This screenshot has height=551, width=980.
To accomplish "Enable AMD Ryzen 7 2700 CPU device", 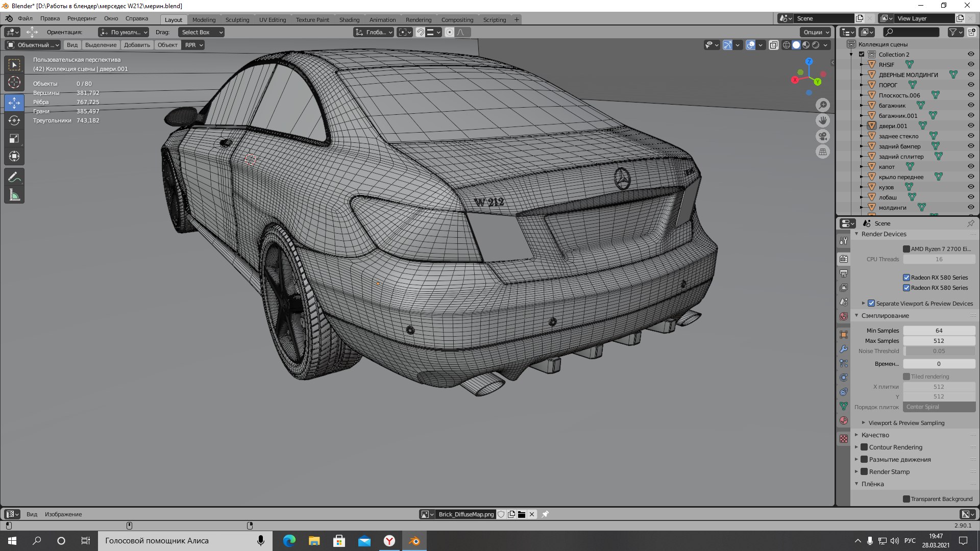I will tap(906, 249).
